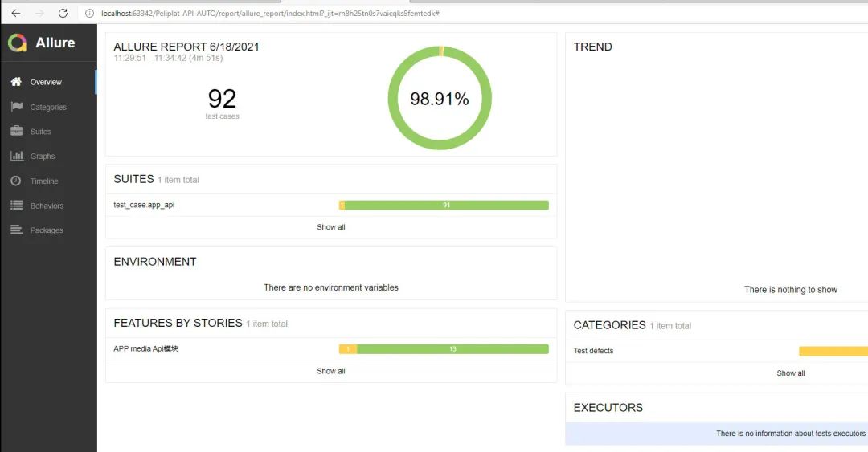Click the Packages lines icon
The image size is (868, 452).
pyautogui.click(x=17, y=230)
